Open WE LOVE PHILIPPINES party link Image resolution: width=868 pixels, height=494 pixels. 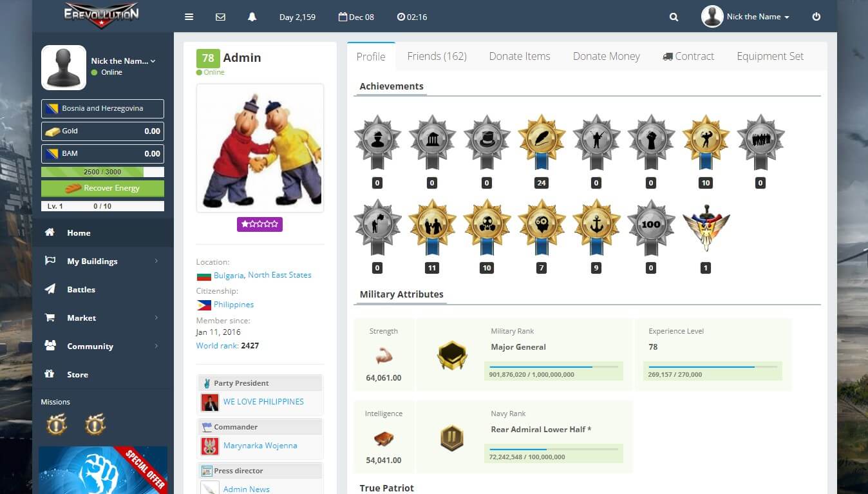click(263, 401)
